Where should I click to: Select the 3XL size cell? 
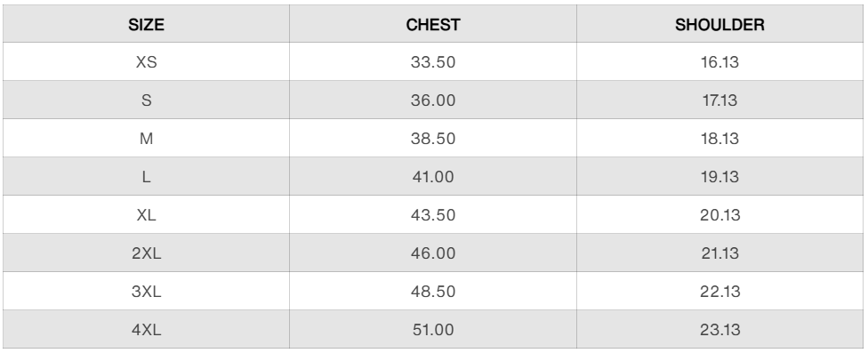146,291
